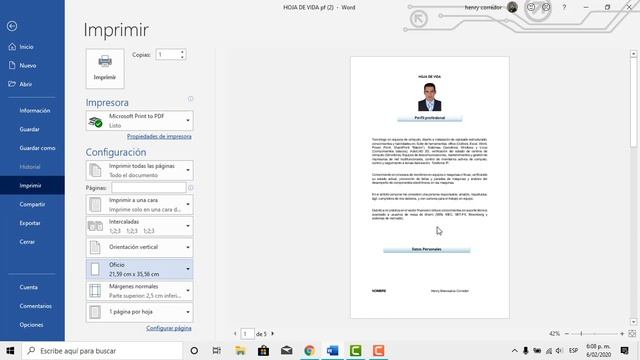This screenshot has height=360, width=640.
Task: Click the orange Camtasia recorder taskbar icon
Action: tap(378, 351)
